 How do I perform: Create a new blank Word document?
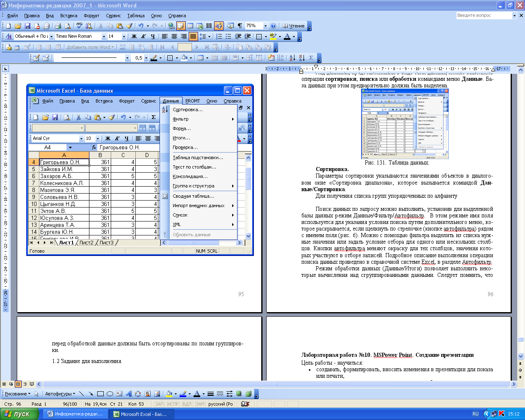8,26
